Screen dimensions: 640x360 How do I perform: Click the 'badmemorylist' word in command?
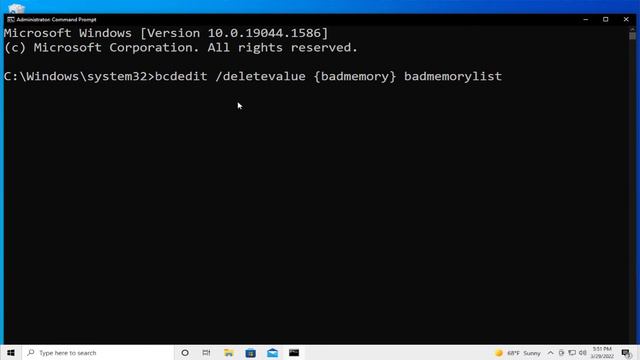pos(453,76)
